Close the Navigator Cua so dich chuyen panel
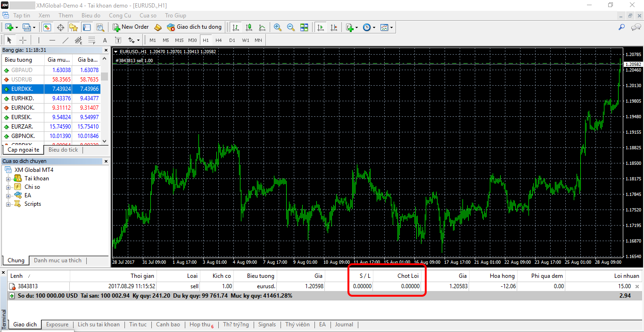644x332 pixels. [106, 162]
